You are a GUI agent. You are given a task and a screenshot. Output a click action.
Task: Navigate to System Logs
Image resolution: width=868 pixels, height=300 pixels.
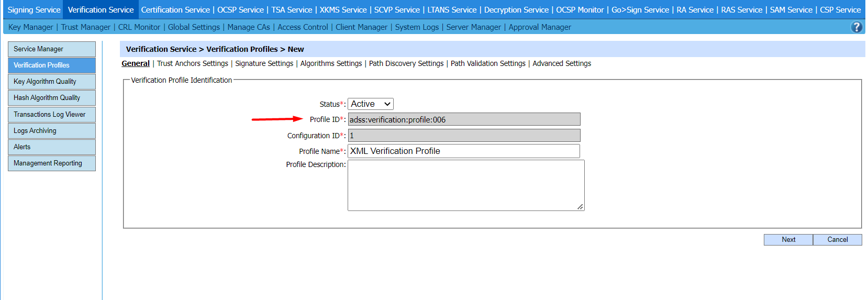tap(417, 27)
